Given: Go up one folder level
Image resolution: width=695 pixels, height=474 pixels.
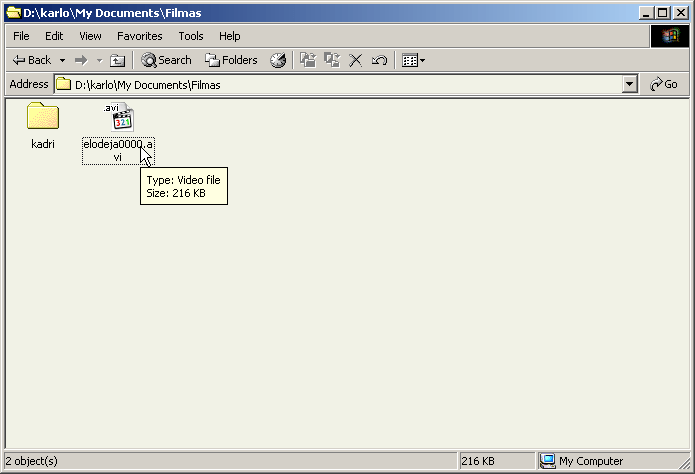Looking at the screenshot, I should click(x=117, y=60).
